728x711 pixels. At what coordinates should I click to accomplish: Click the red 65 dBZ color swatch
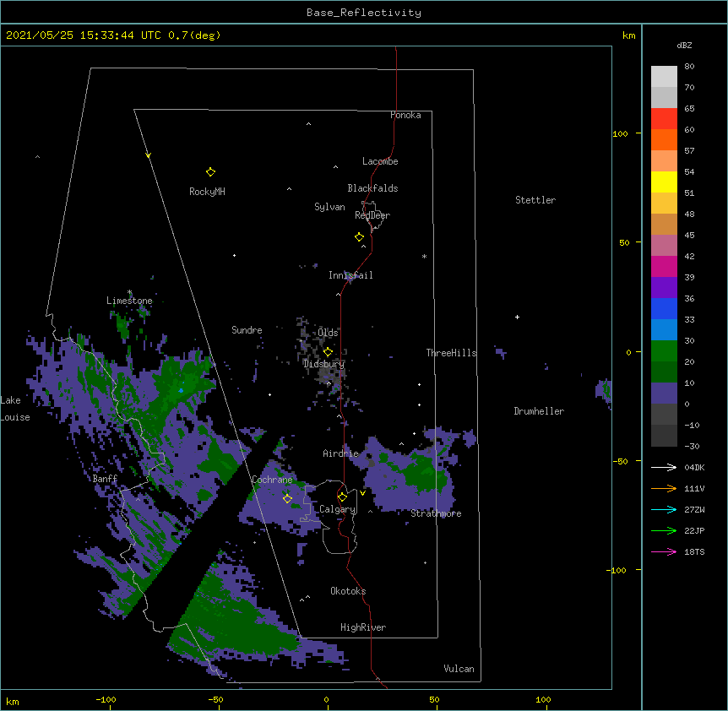coord(664,118)
